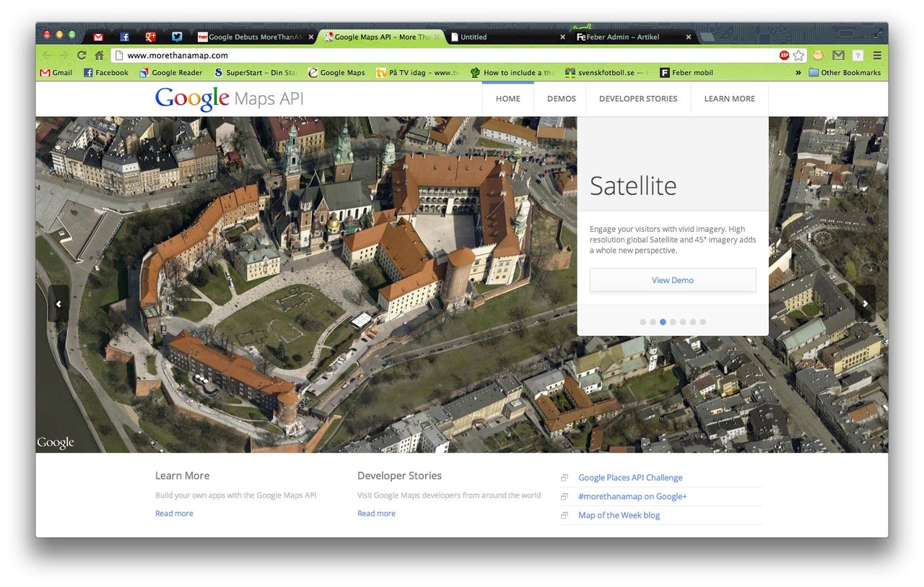The image size is (924, 587).
Task: Click the browser back arrow
Action: [x=47, y=55]
